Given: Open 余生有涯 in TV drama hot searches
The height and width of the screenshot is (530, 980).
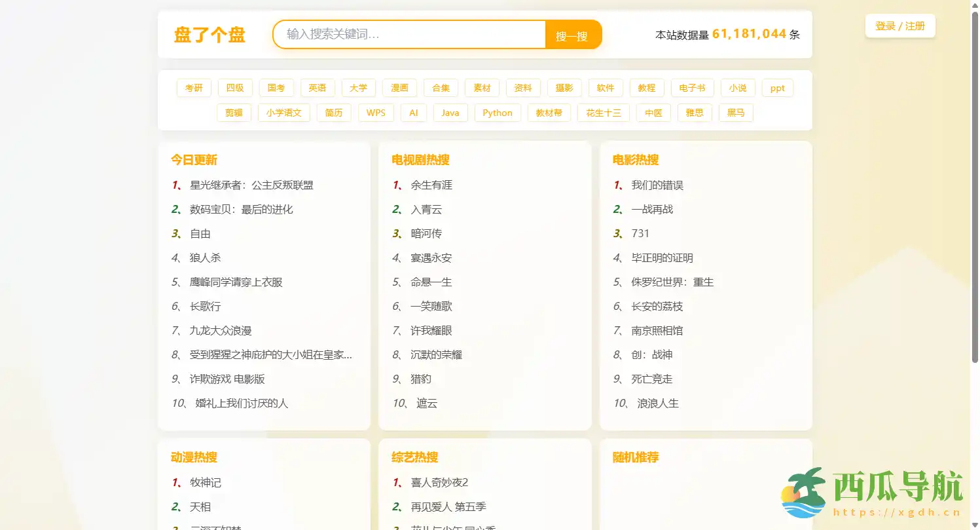Looking at the screenshot, I should (431, 185).
